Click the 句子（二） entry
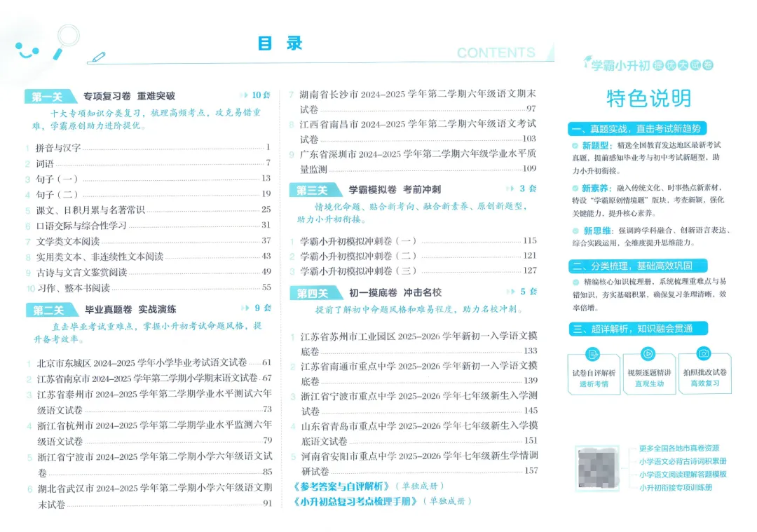This screenshot has height=532, width=757. point(148,194)
